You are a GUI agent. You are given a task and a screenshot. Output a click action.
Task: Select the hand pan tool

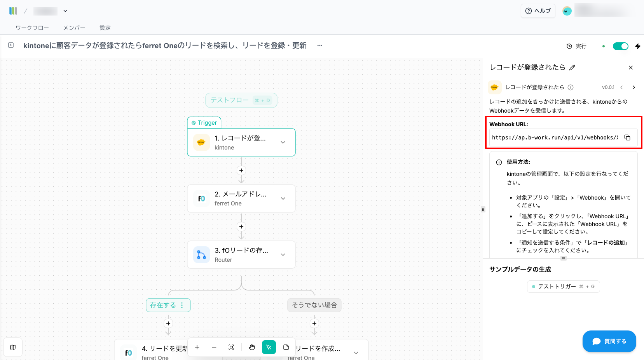coord(252,347)
